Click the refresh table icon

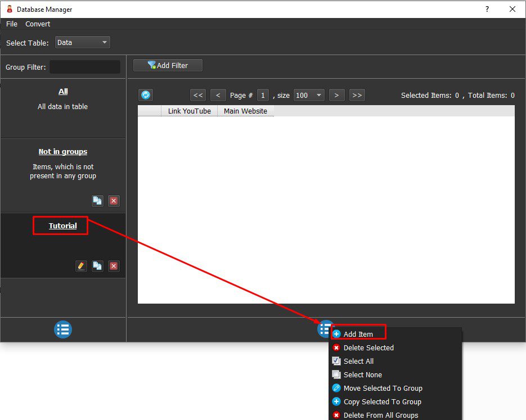tap(146, 95)
